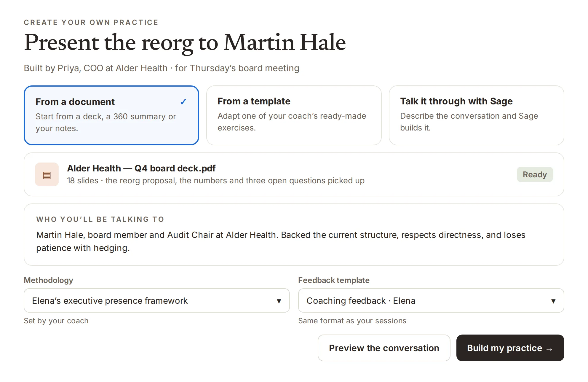Click the Methodology field label
The height and width of the screenshot is (382, 588).
coord(48,280)
